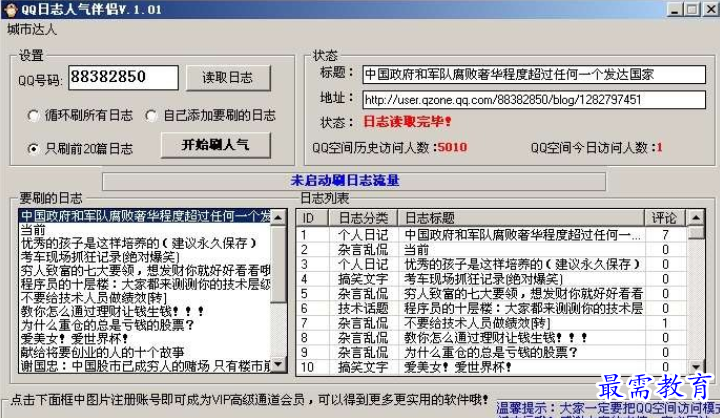
Task: Close the QQ日志人气伴侣 window
Action: tap(710, 9)
